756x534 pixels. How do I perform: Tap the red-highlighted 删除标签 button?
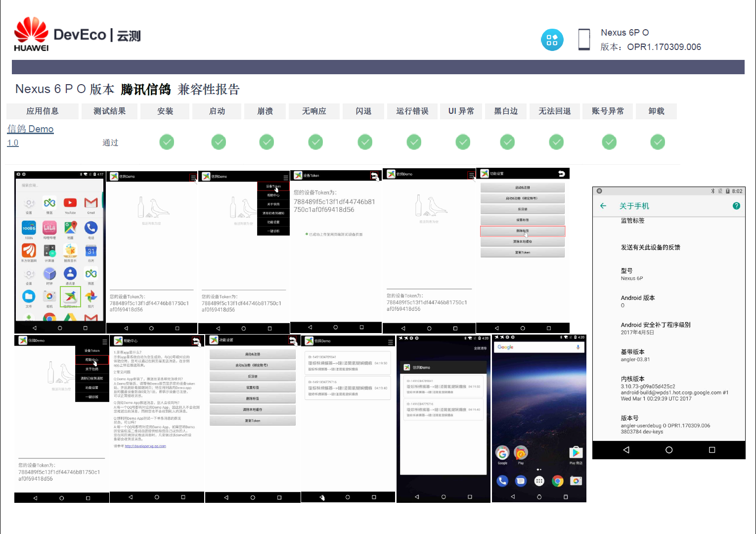(523, 231)
